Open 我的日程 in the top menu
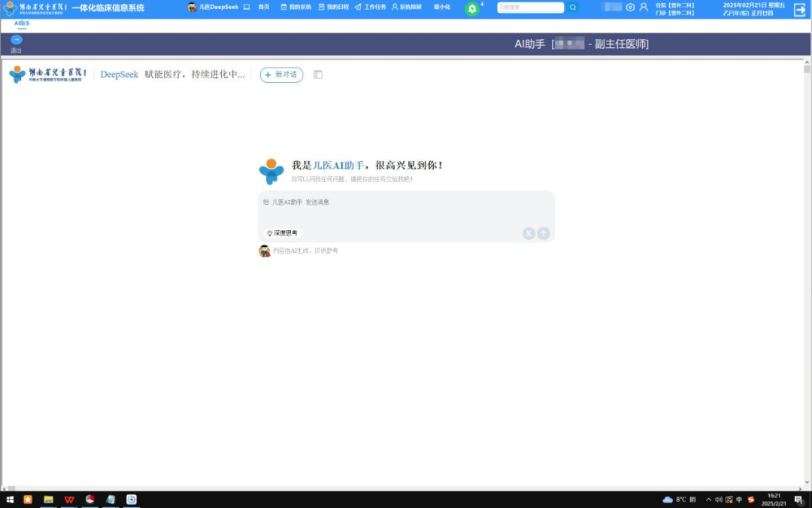This screenshot has height=508, width=812. coord(333,7)
